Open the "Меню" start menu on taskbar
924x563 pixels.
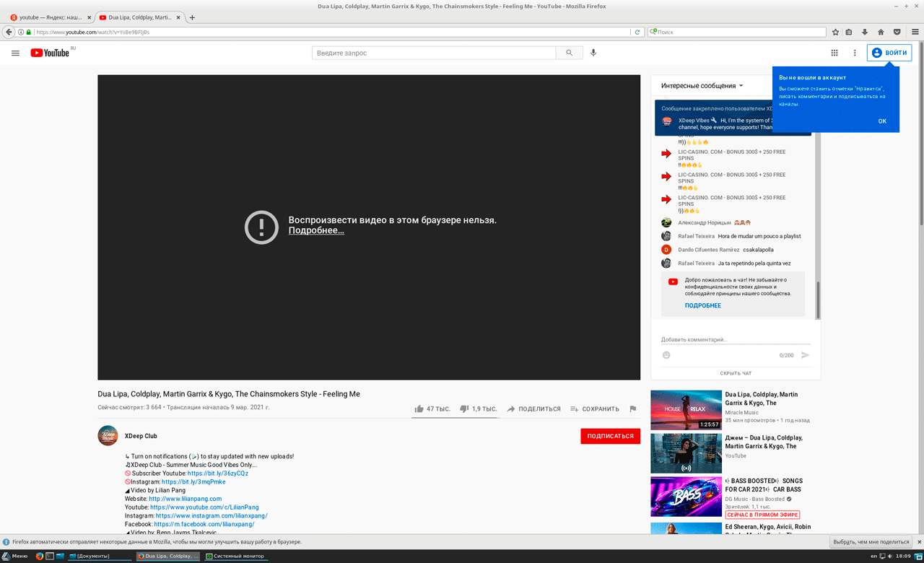pyautogui.click(x=15, y=556)
